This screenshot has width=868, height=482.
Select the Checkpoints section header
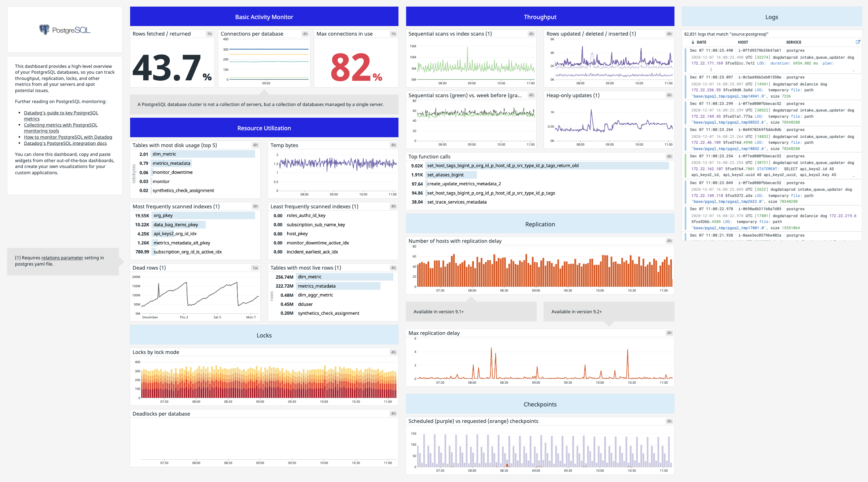540,404
